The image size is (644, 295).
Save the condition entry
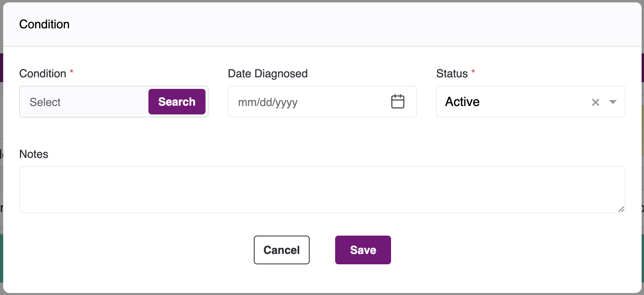click(363, 250)
